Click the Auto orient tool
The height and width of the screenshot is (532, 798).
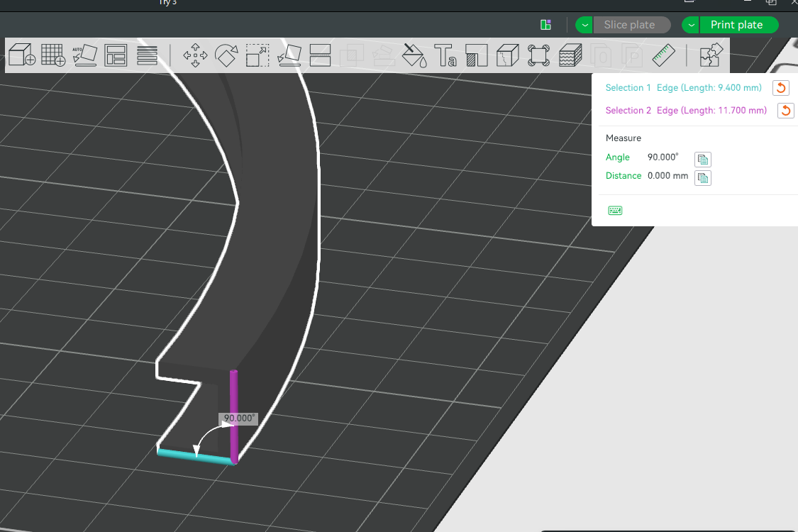pos(84,55)
